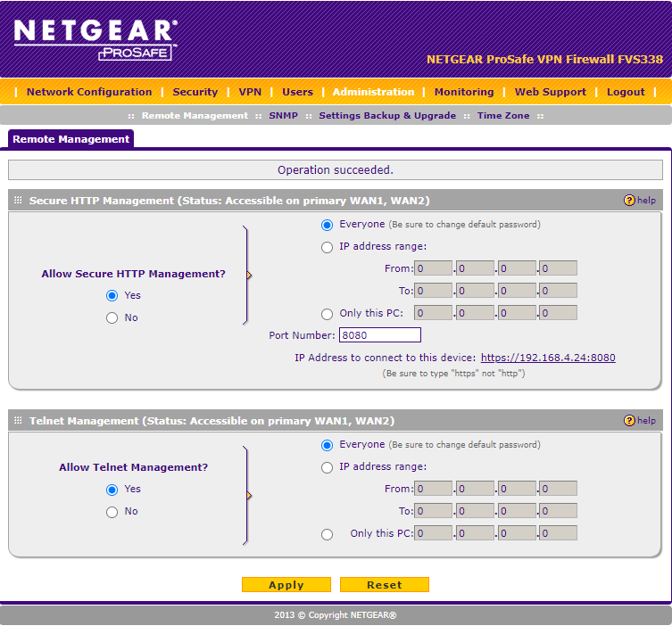Click third octet of Secure HTTP Only this PC
This screenshot has height=626, width=672.
517,313
